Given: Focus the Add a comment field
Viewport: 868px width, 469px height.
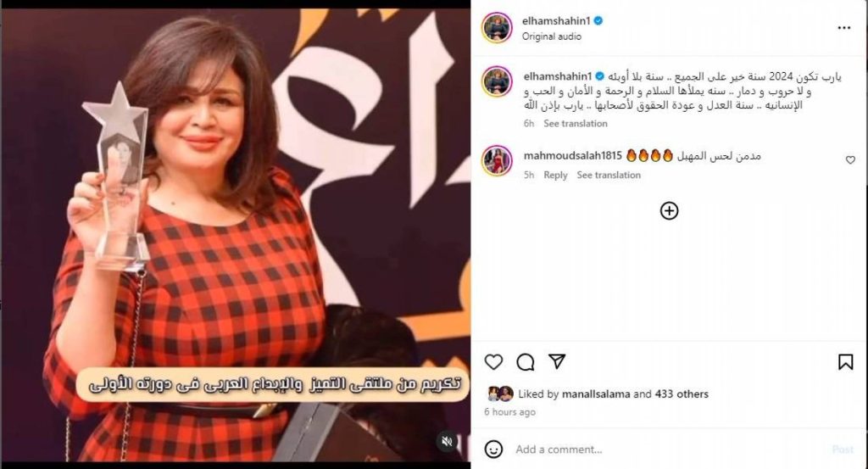Looking at the screenshot, I should [x=670, y=449].
